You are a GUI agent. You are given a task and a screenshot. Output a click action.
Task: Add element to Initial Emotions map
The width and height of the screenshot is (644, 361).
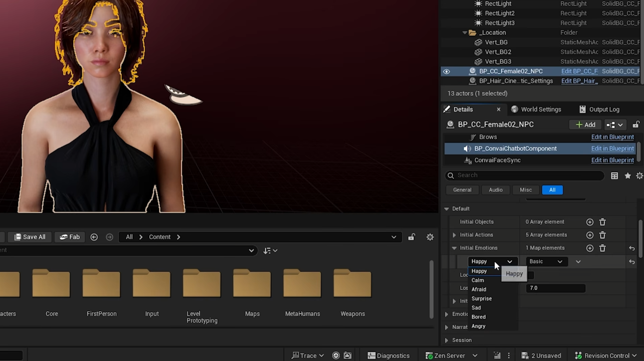pos(590,248)
